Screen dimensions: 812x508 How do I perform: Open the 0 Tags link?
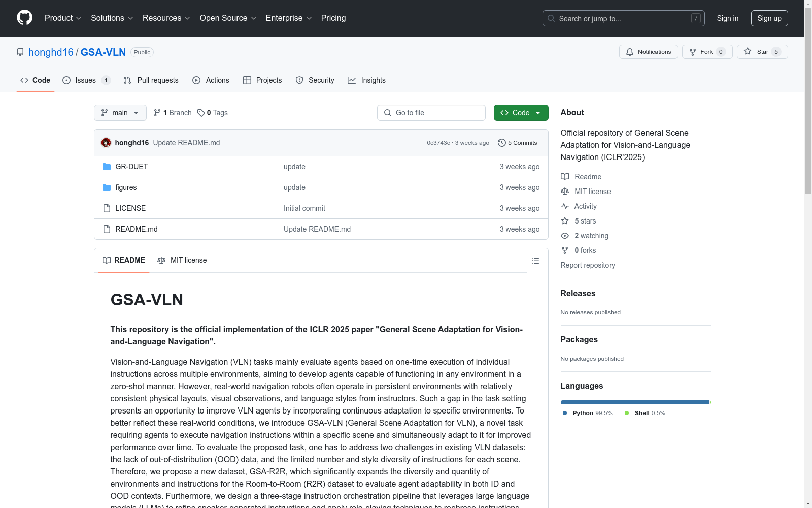[213, 113]
